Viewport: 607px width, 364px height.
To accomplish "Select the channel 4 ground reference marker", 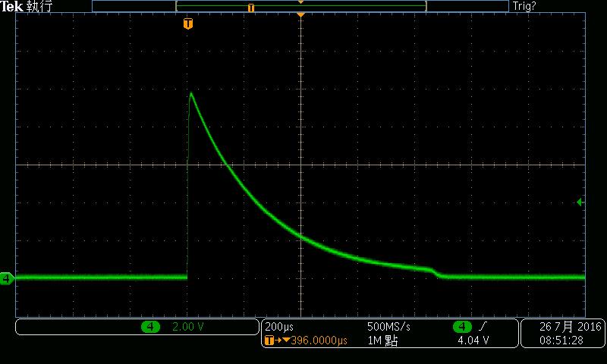I will click(x=7, y=278).
